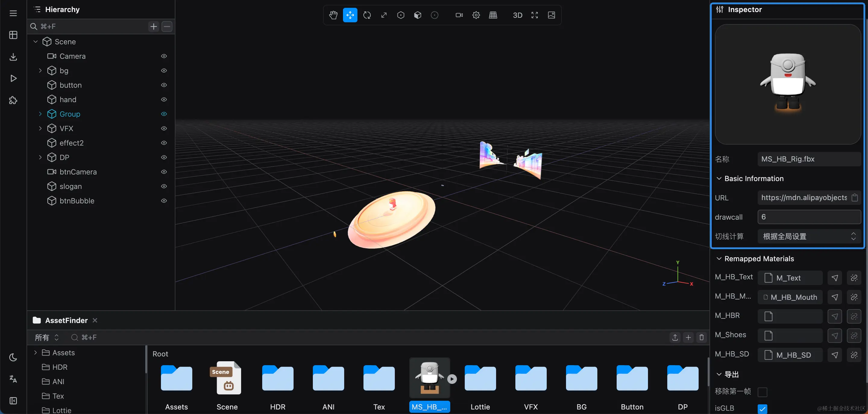Open the 切线计算 dropdown
Viewport: 868px width, 414px height.
click(x=809, y=237)
